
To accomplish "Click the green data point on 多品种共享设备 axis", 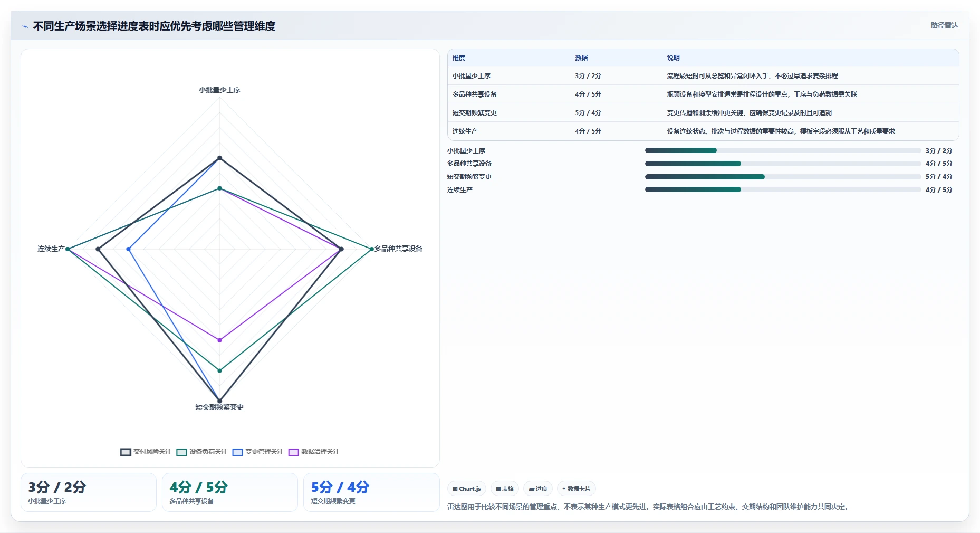I will point(371,249).
